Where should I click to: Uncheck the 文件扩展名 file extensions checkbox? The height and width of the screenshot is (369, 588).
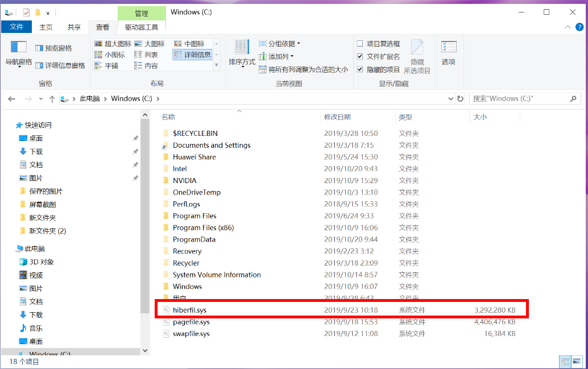tap(360, 56)
